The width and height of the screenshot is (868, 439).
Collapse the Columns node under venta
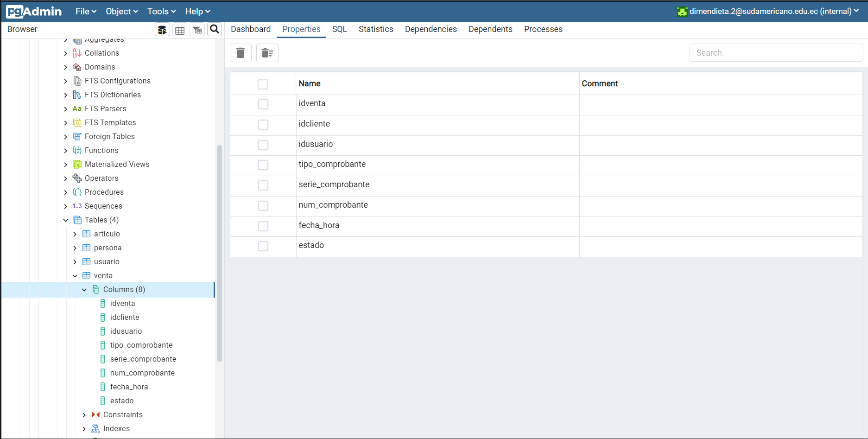tap(84, 289)
